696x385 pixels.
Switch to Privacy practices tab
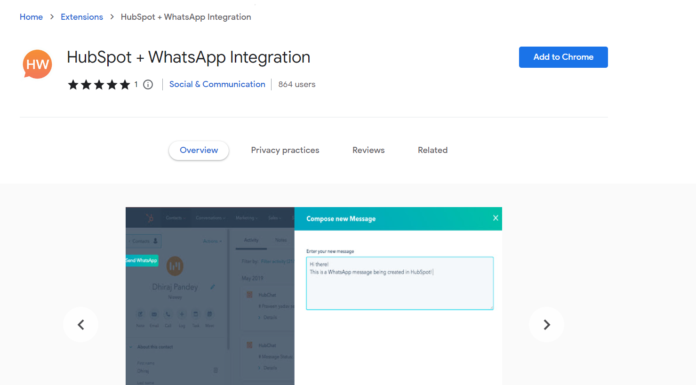(285, 150)
